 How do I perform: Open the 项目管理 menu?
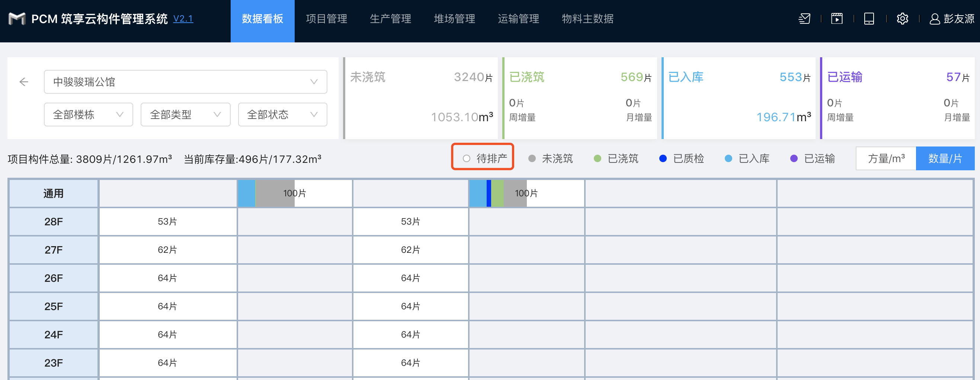pos(326,19)
